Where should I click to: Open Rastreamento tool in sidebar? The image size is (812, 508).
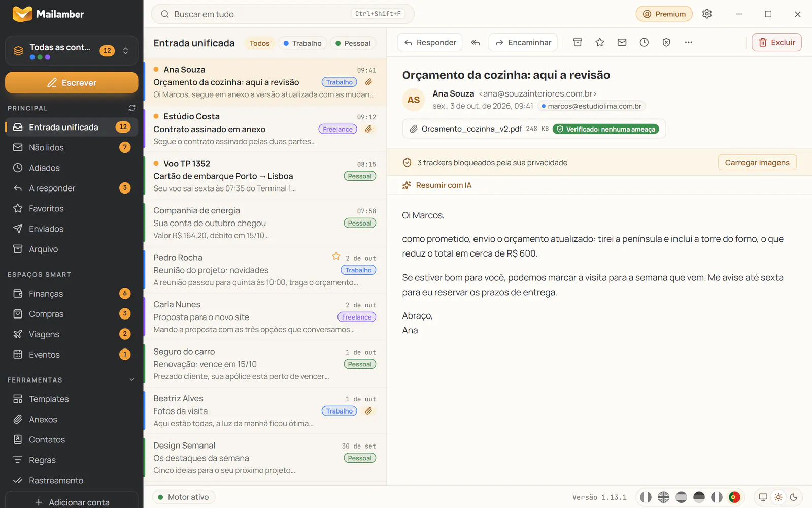[x=72, y=480]
